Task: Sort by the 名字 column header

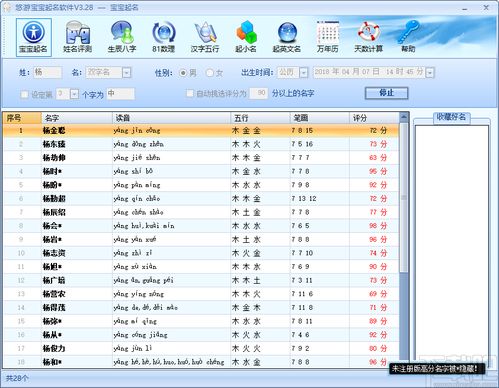Action: (x=77, y=118)
